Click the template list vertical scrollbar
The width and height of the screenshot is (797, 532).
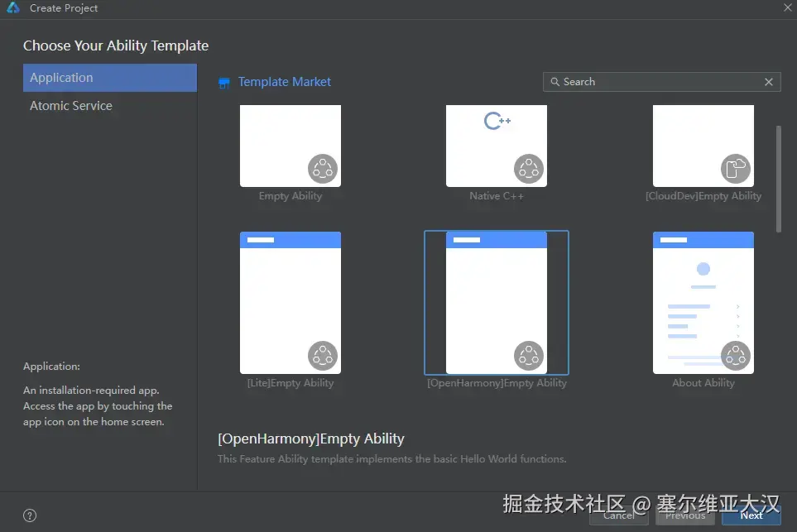pos(778,179)
